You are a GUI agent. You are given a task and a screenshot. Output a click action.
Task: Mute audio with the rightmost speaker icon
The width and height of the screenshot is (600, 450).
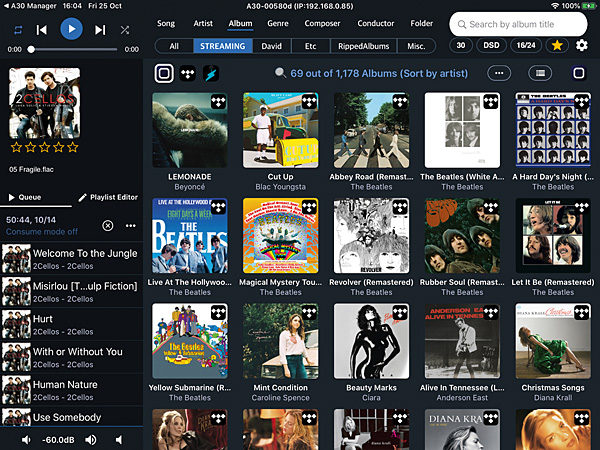[x=119, y=440]
